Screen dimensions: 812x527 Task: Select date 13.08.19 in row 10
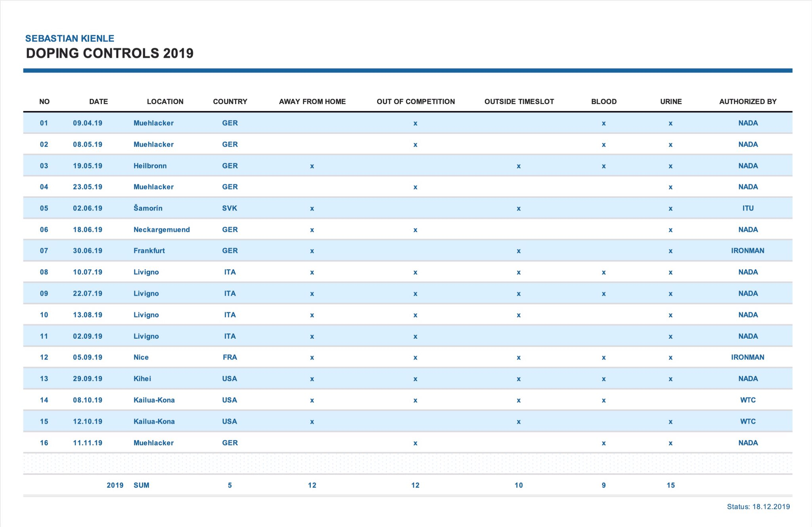pos(88,315)
